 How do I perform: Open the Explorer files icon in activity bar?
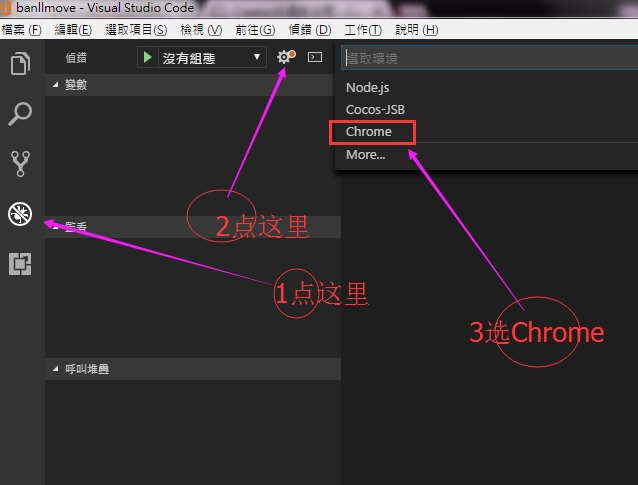(x=20, y=63)
